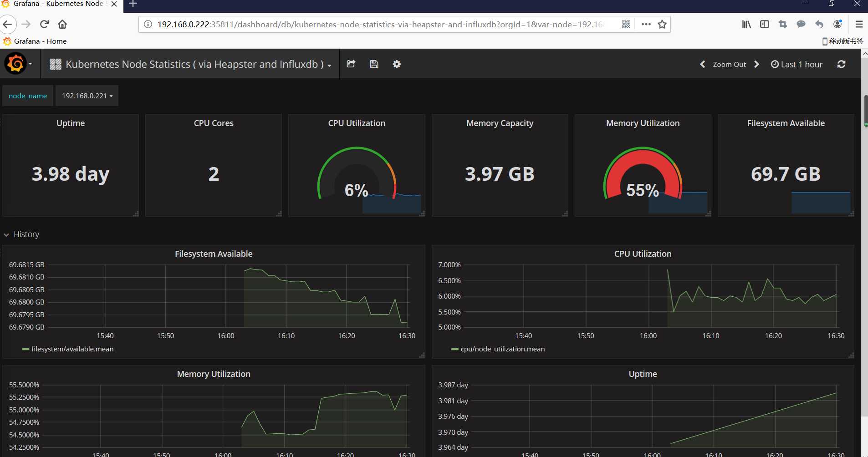The height and width of the screenshot is (457, 868).
Task: Click the Uptime panel title
Action: click(71, 123)
